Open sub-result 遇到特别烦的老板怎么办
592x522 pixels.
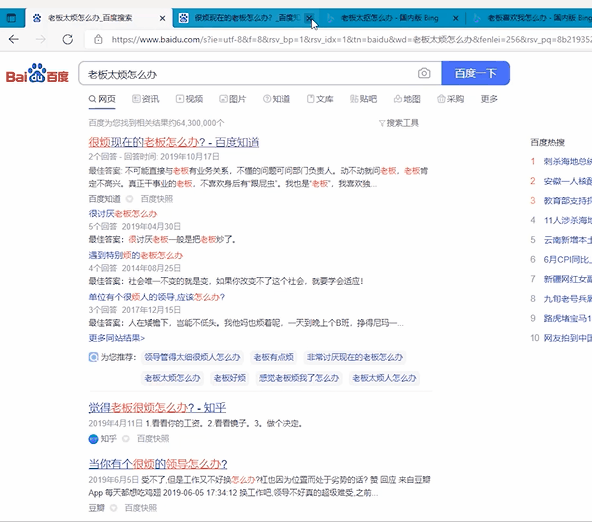click(x=136, y=256)
